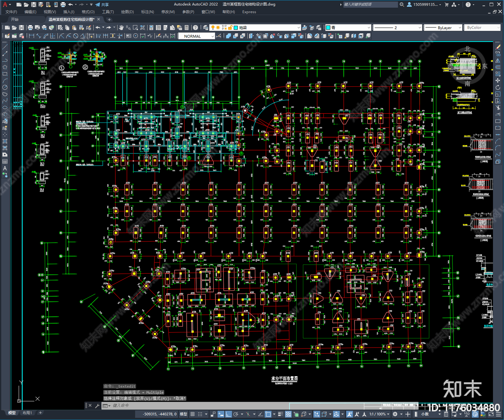The image size is (504, 420).
Task: Click the keyword search input box
Action: pos(370,4)
